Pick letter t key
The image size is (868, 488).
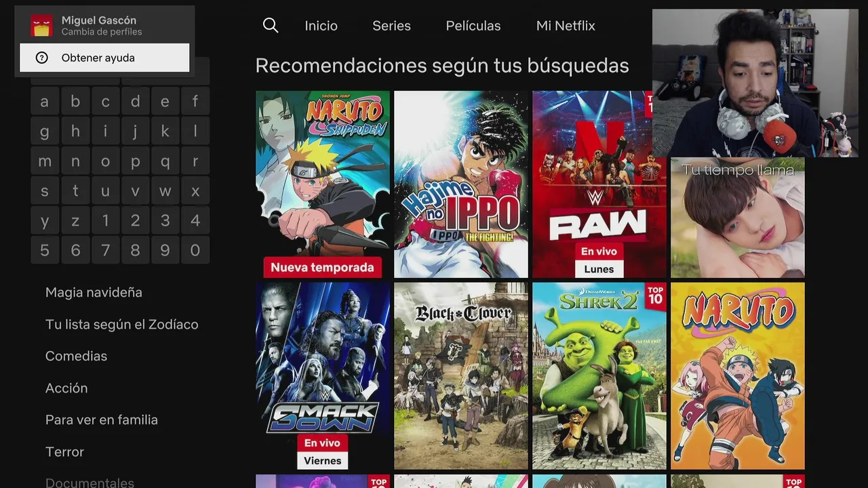coord(75,191)
